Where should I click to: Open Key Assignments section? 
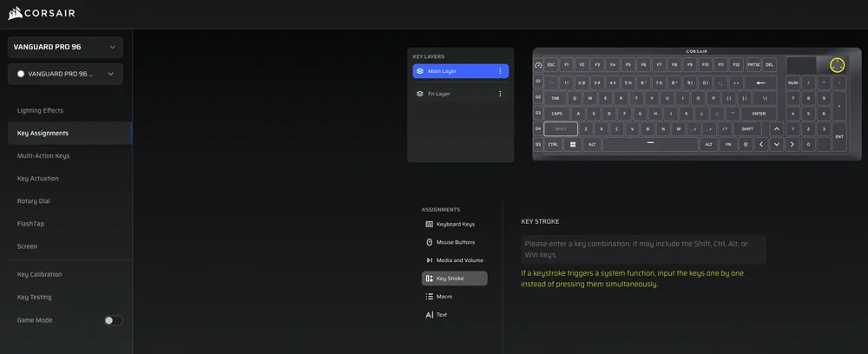point(69,134)
